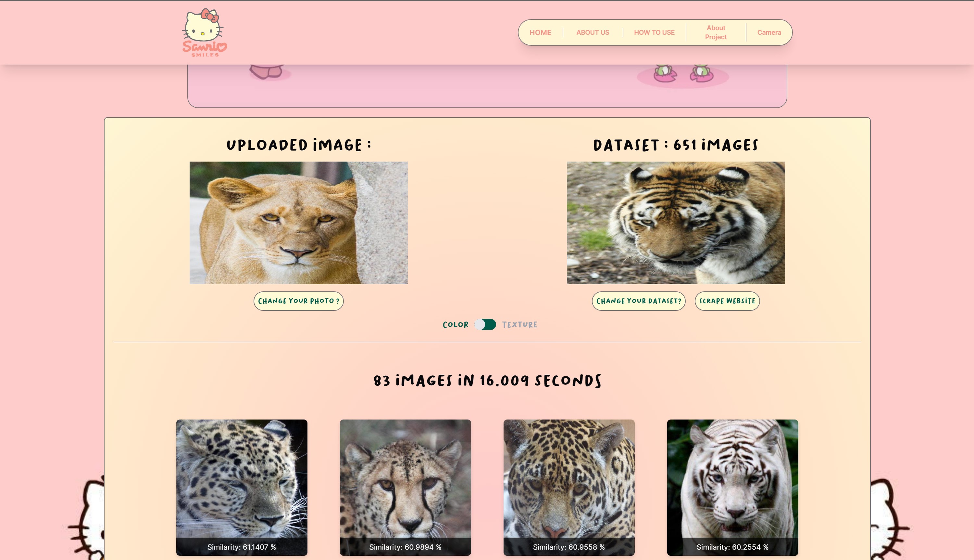Open the white tiger result with 60.2554% similarity
Image resolution: width=974 pixels, height=560 pixels.
(732, 485)
